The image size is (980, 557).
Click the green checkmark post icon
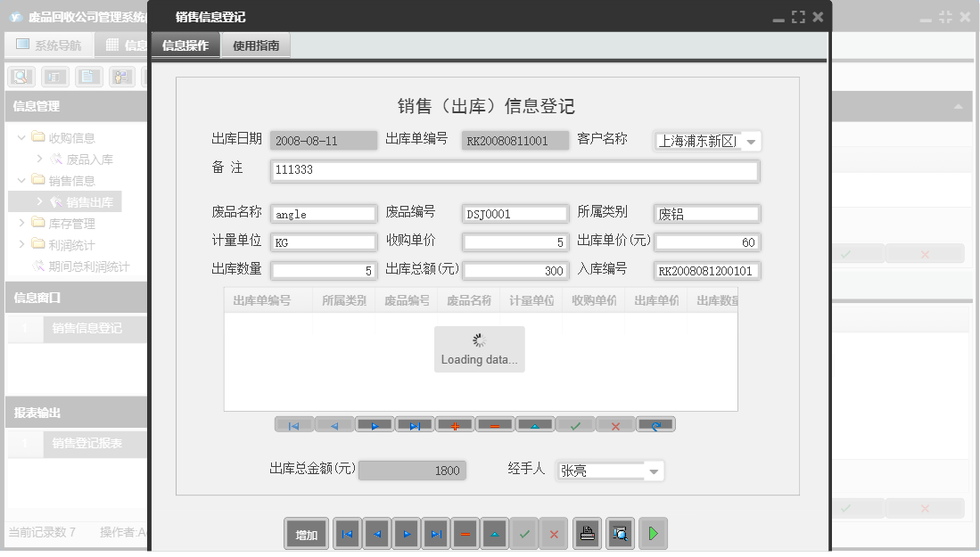coord(575,425)
